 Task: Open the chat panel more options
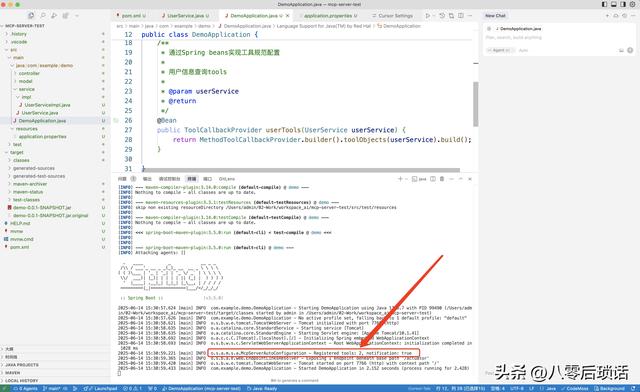(x=633, y=16)
